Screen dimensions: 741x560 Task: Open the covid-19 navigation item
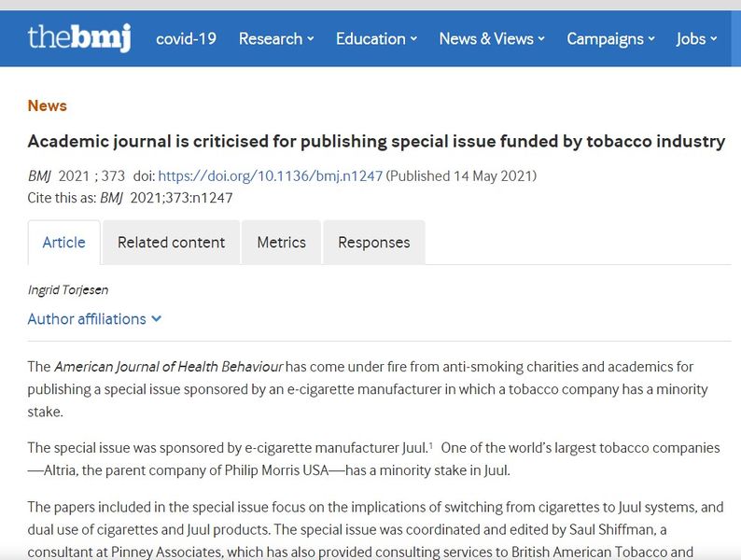tap(186, 39)
